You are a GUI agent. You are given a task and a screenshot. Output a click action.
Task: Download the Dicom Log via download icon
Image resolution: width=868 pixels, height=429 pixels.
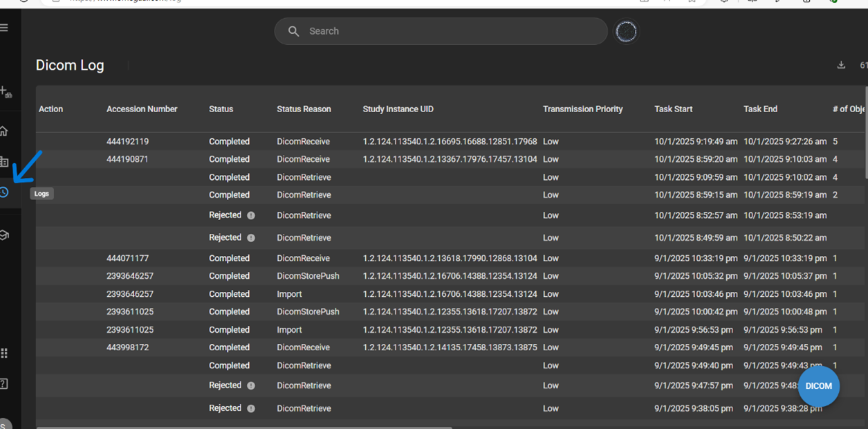click(x=841, y=65)
